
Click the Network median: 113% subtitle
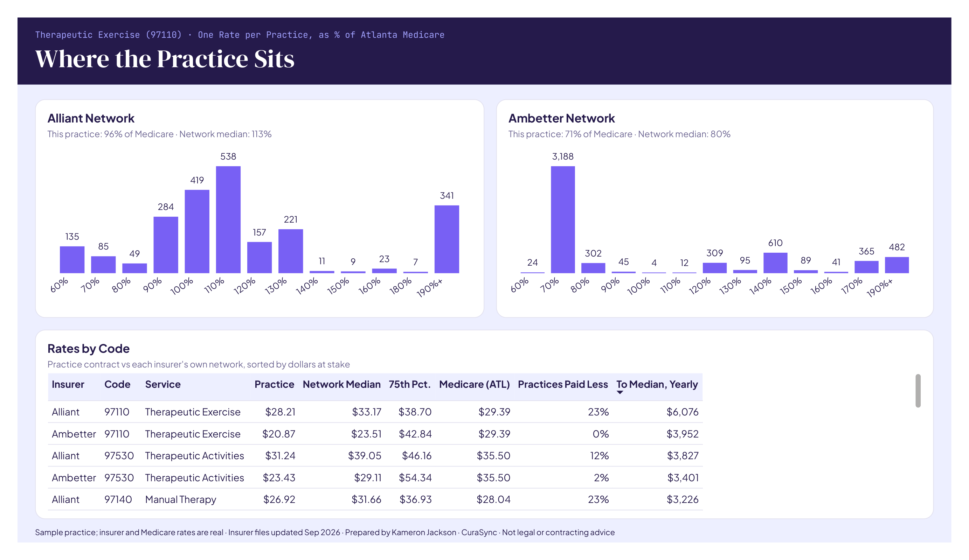[225, 134]
